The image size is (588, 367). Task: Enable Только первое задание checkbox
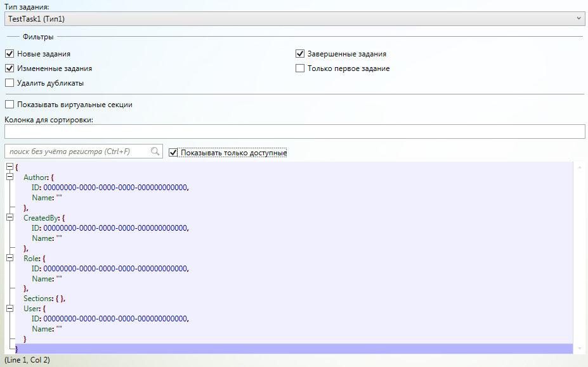[300, 68]
